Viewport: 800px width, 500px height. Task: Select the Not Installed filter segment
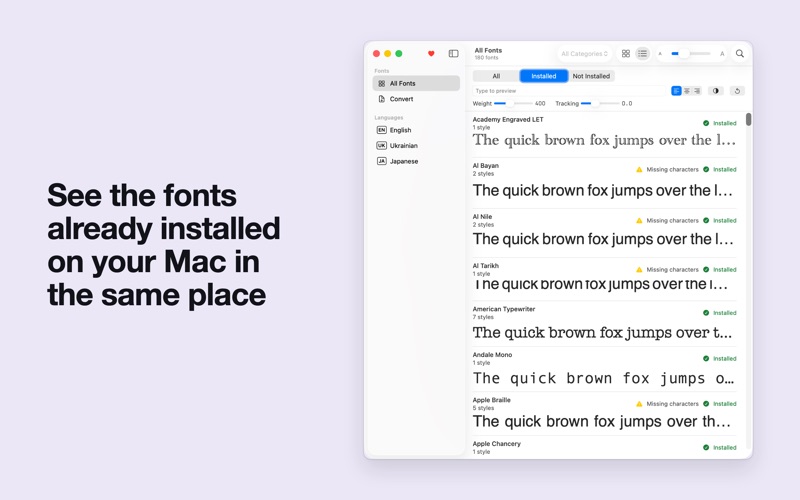pos(591,76)
